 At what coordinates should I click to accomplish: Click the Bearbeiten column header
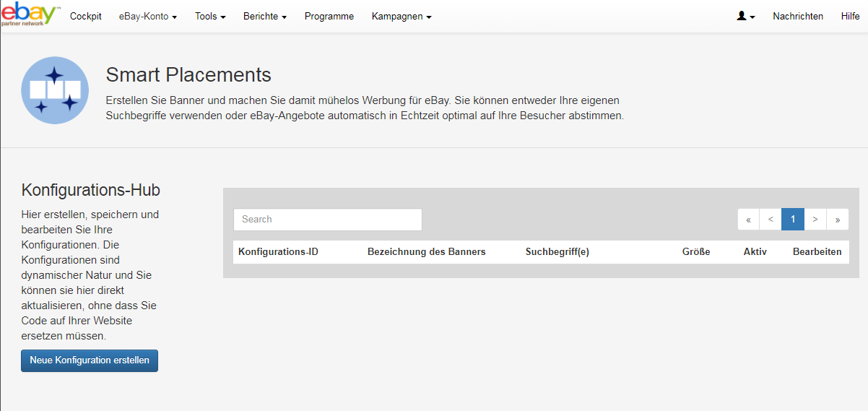817,252
